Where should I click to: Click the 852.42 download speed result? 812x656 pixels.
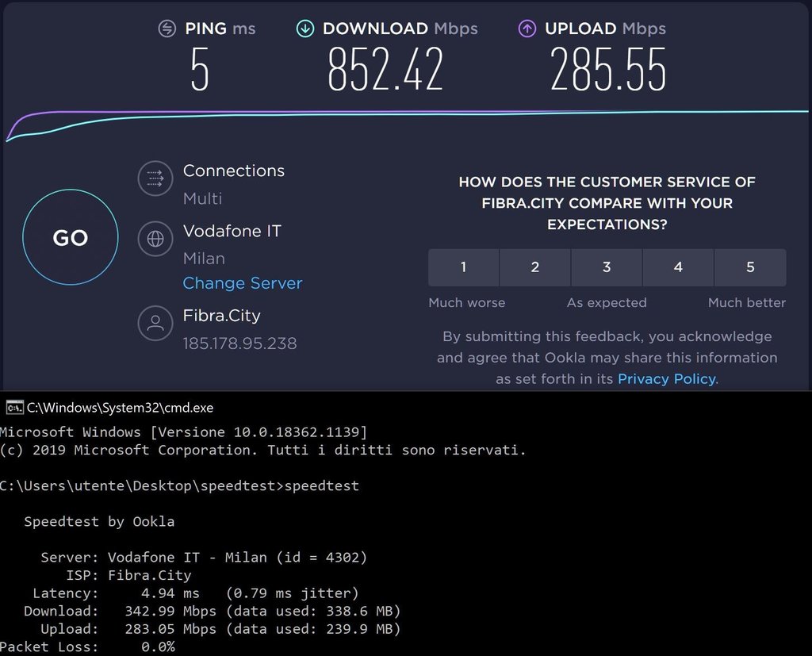(385, 68)
